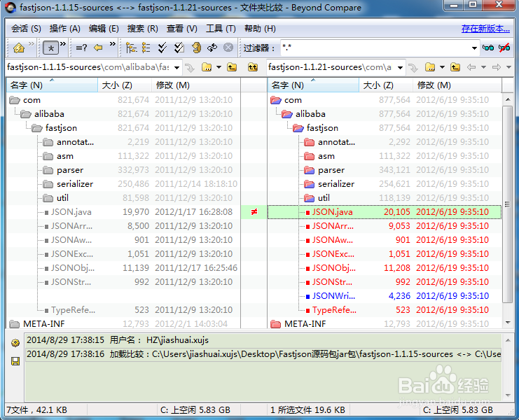
Task: Click the filter text field containing *.*
Action: point(375,48)
